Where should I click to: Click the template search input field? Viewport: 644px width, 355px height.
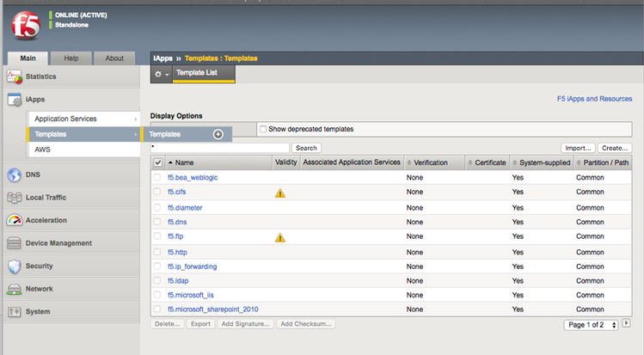(220, 148)
